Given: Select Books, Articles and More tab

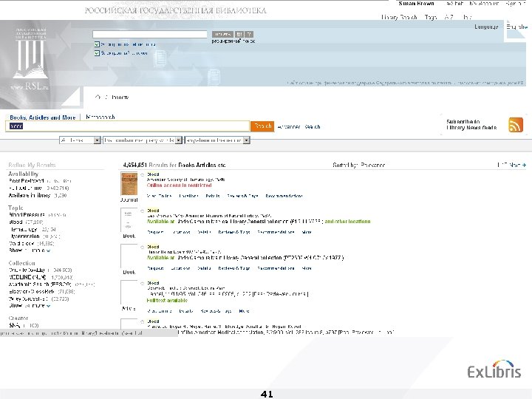Looking at the screenshot, I should (x=42, y=117).
